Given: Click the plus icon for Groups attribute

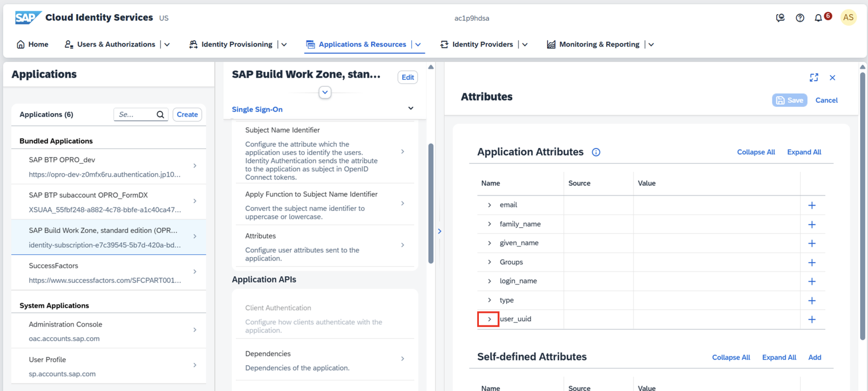Looking at the screenshot, I should point(812,263).
